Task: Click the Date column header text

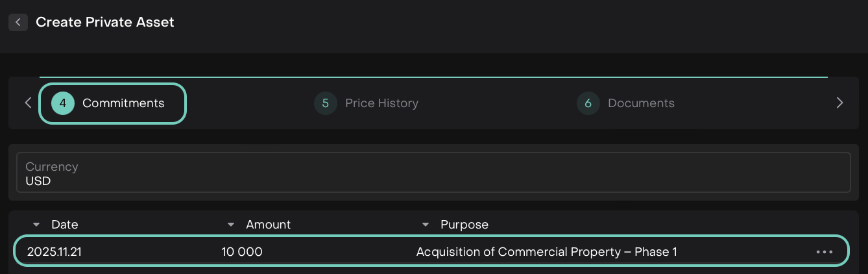Action: [x=65, y=225]
